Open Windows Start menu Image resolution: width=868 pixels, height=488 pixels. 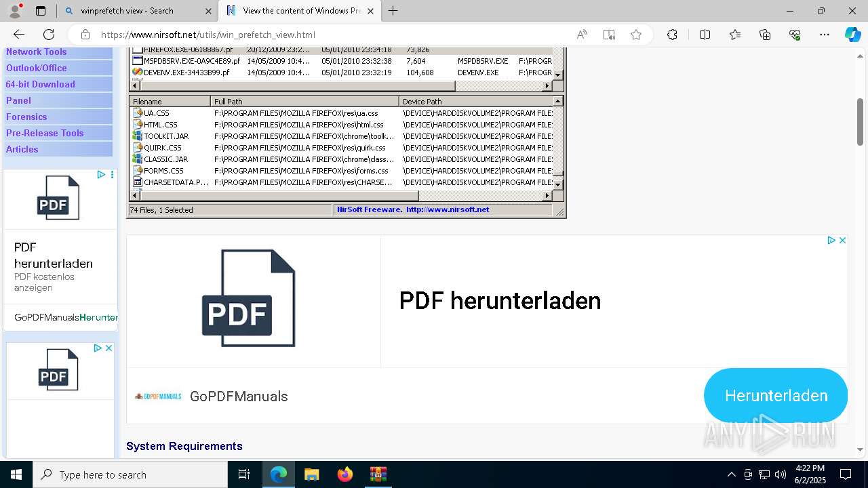click(16, 474)
